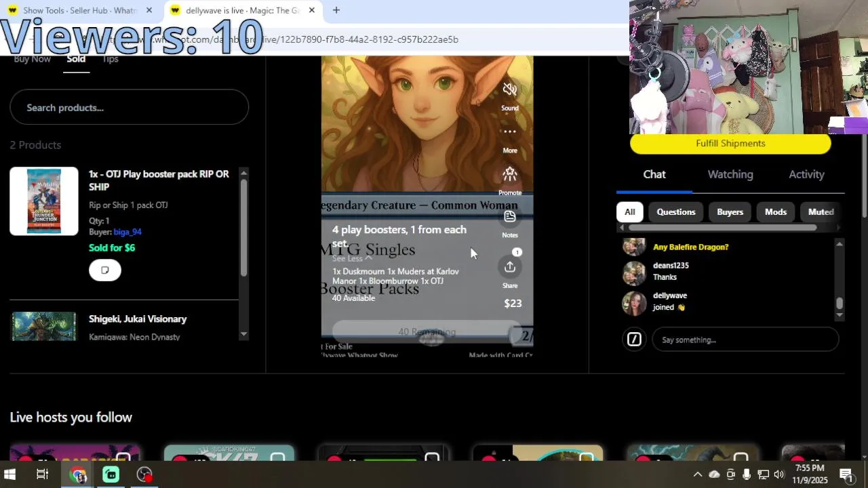The height and width of the screenshot is (488, 868).
Task: Click the microphone tray icon
Action: coord(747,474)
